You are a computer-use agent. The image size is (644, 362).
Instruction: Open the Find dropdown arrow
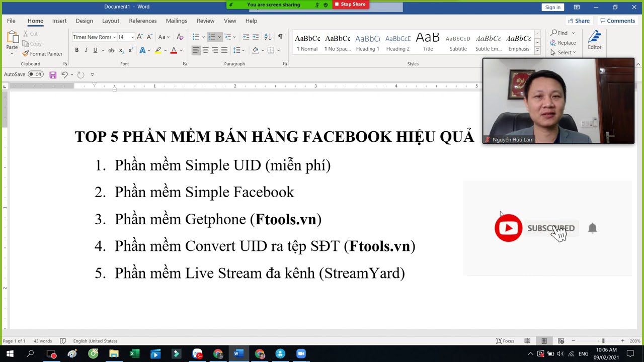573,33
